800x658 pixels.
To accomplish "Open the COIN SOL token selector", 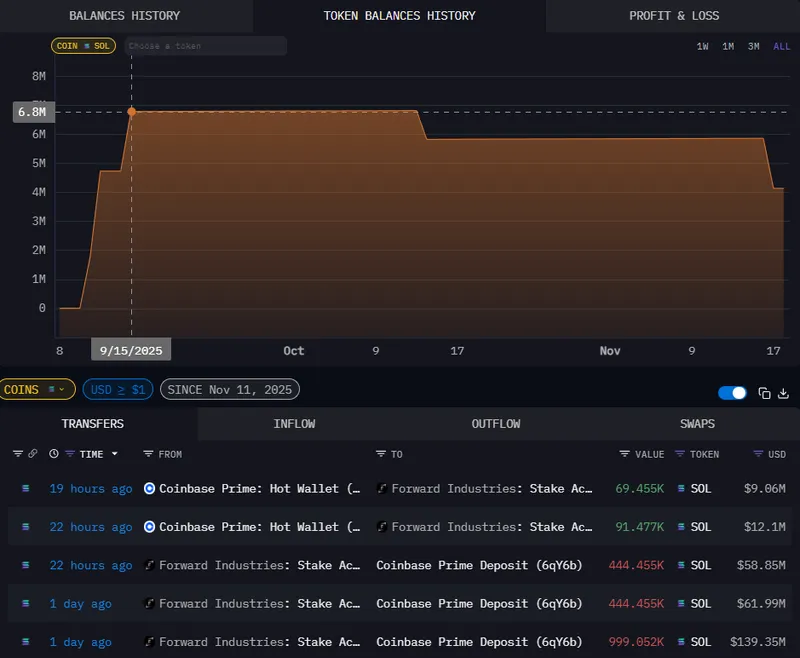I will point(83,45).
